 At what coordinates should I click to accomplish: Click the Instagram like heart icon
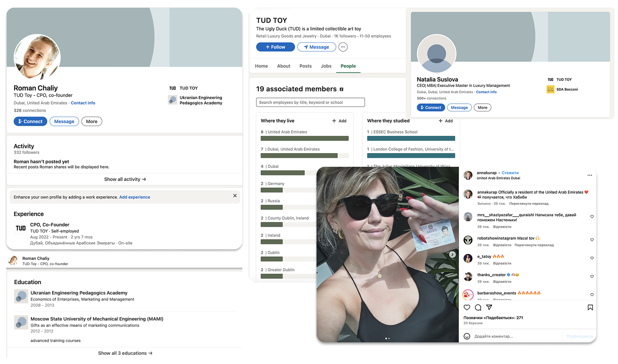(x=467, y=308)
